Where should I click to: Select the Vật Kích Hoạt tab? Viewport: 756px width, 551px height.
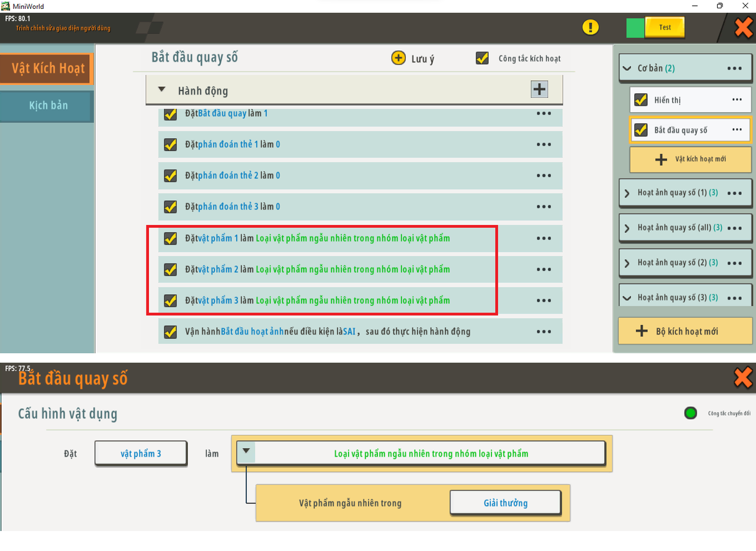click(48, 69)
